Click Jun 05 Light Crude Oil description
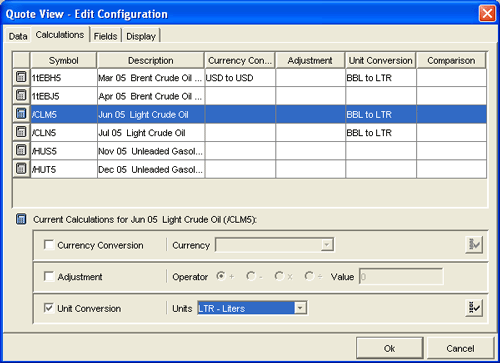 (151, 114)
